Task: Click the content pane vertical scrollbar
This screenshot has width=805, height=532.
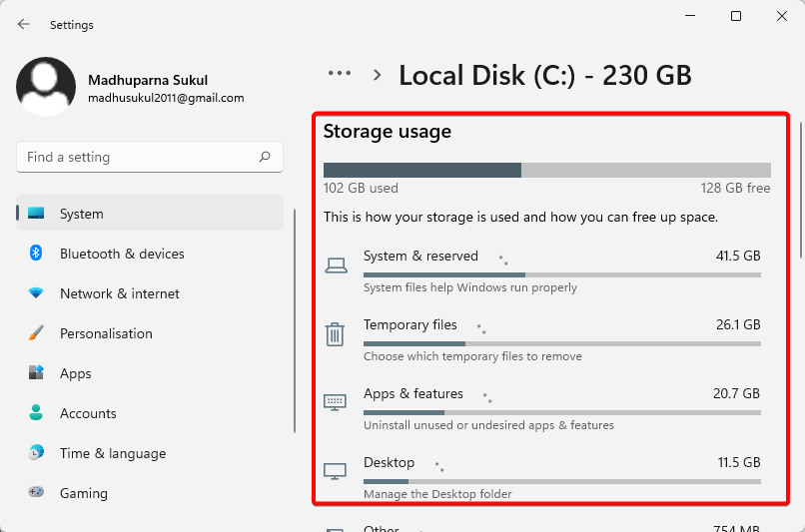Action: click(801, 190)
